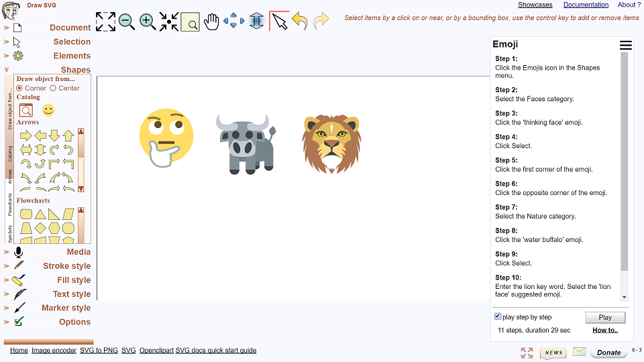Open the Showcases link
The height and width of the screenshot is (362, 644).
coord(535,5)
